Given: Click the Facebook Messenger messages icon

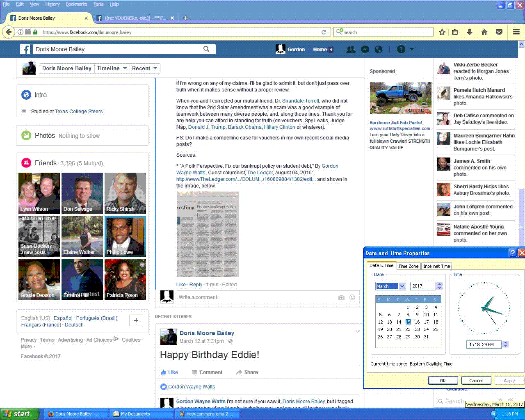Looking at the screenshot, I should coord(365,49).
